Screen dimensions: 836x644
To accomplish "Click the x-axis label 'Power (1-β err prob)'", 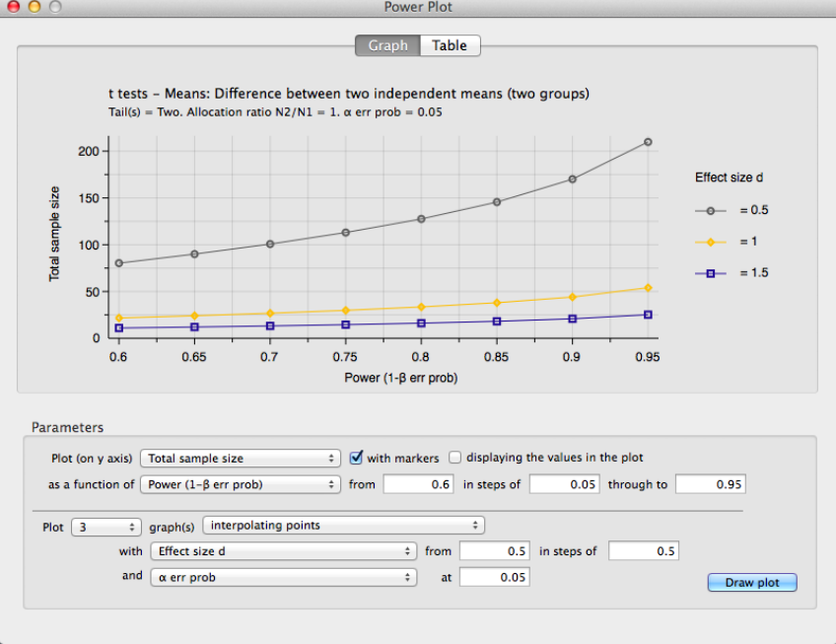I will coord(401,378).
